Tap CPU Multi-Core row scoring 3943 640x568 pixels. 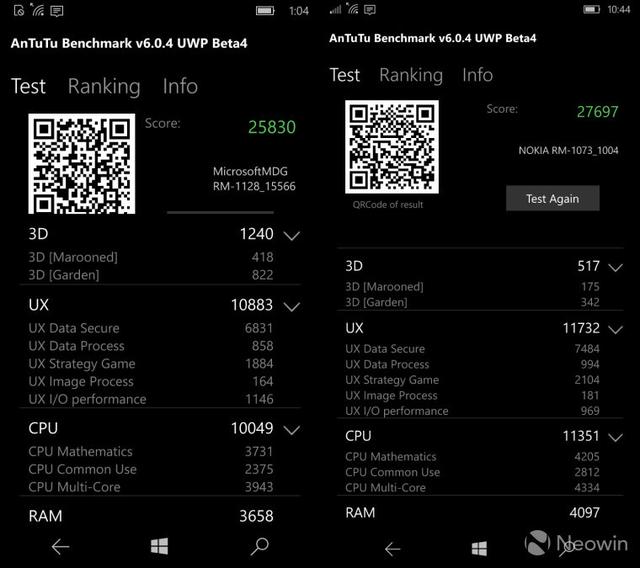coord(151,487)
